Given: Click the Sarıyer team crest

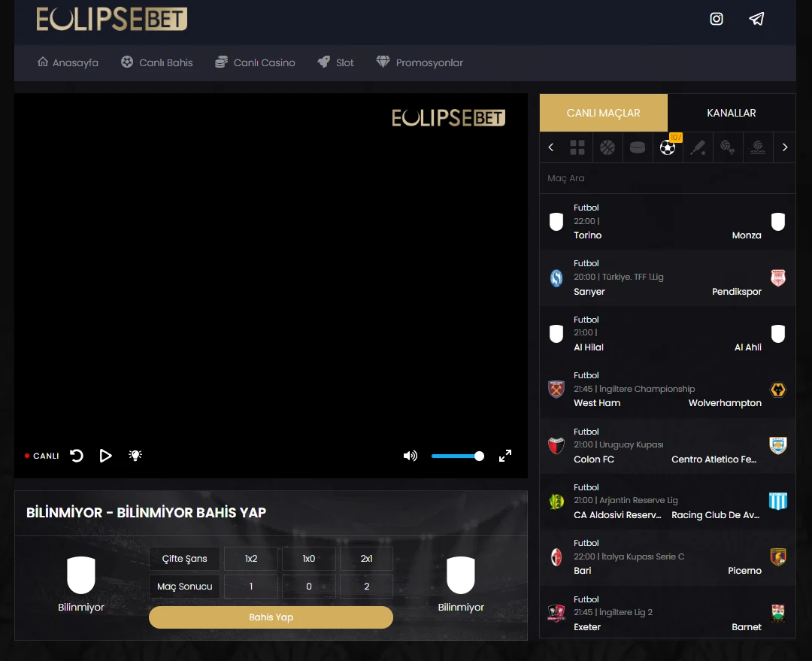Looking at the screenshot, I should pos(556,278).
